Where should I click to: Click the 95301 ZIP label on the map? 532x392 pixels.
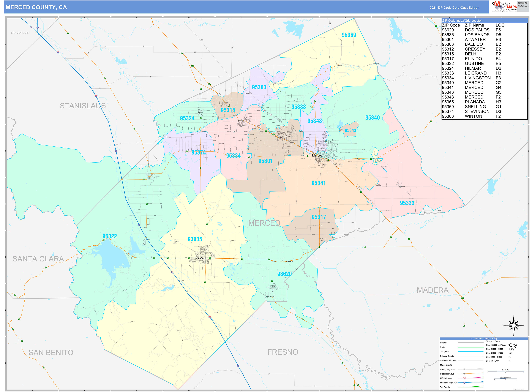[265, 161]
